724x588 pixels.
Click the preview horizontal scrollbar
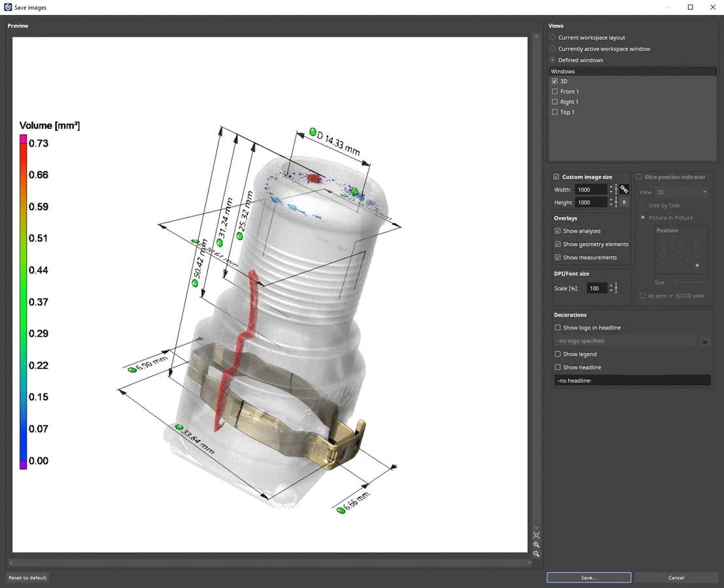point(271,562)
